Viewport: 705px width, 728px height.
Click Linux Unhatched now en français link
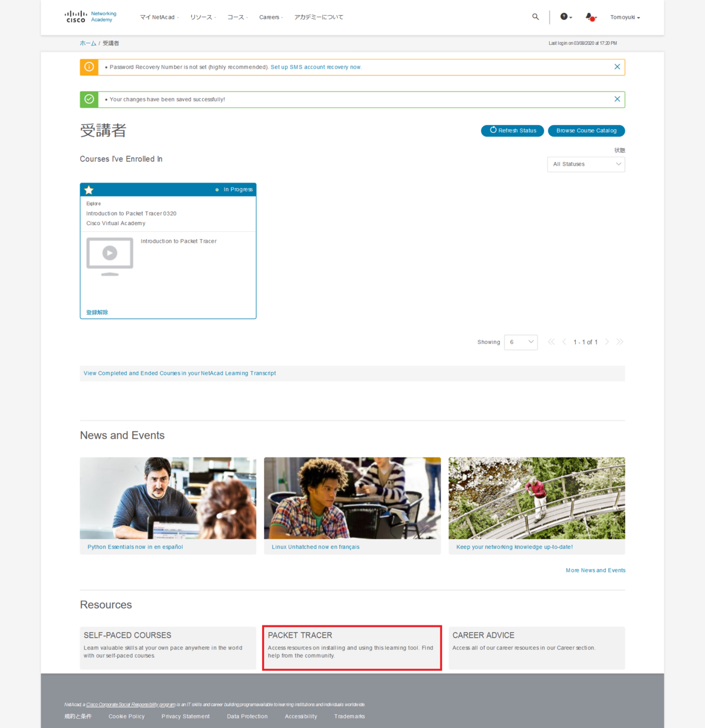pos(315,547)
